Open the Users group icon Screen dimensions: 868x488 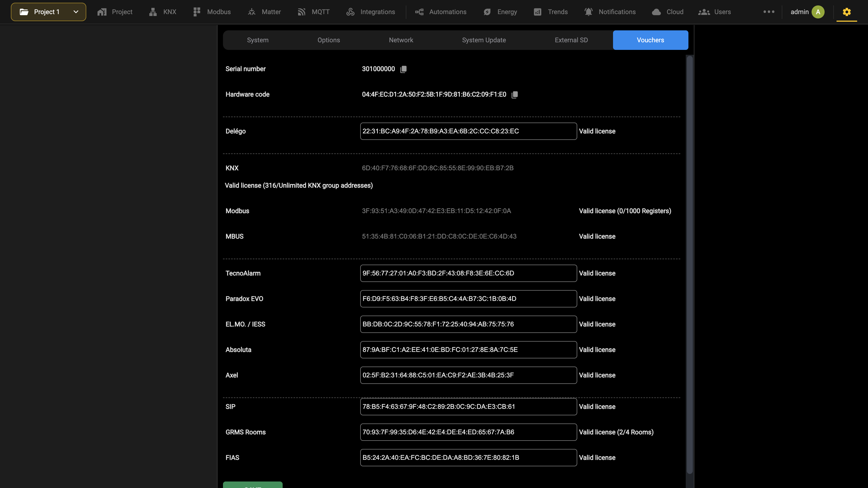(704, 12)
